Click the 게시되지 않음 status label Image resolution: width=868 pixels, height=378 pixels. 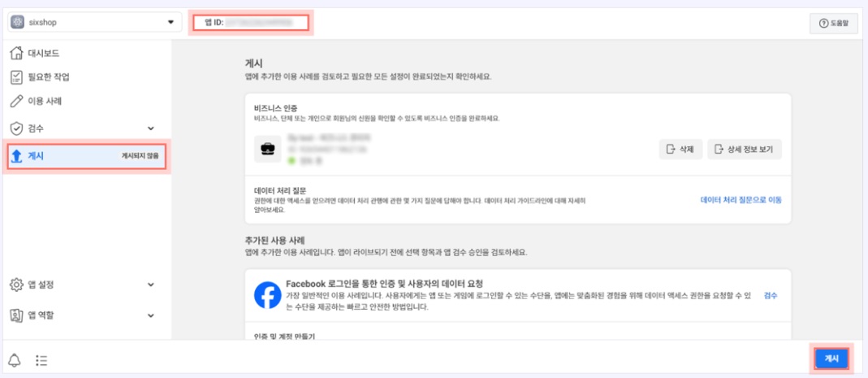click(x=140, y=157)
